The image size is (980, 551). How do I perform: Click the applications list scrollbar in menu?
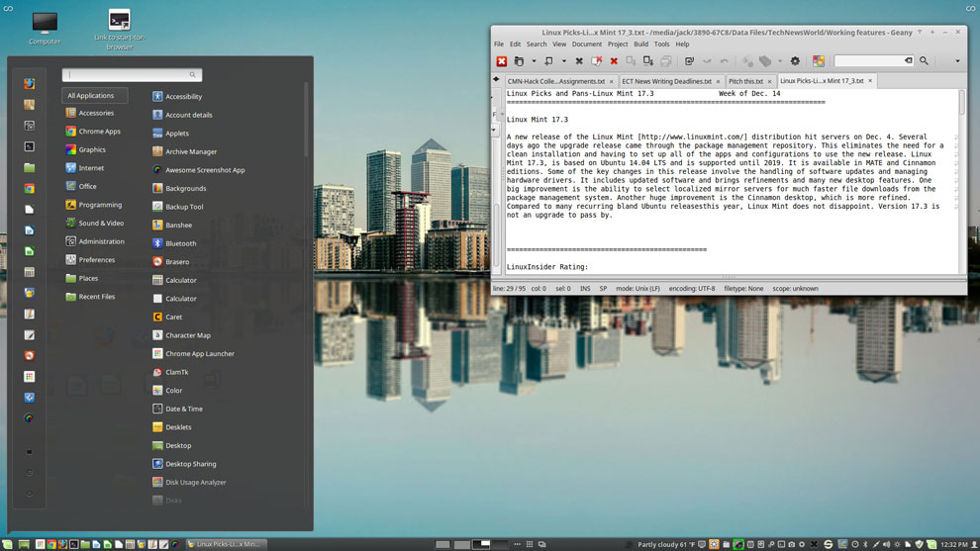click(x=306, y=119)
